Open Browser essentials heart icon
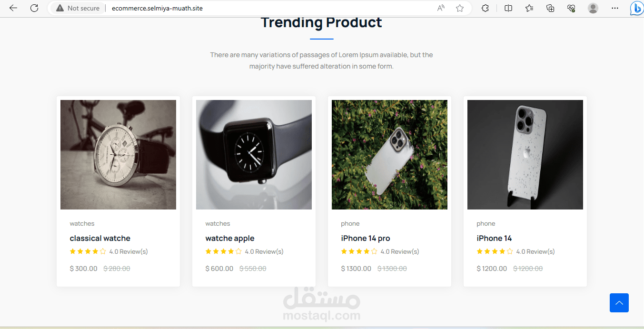Viewport: 644px width, 329px height. 572,8
